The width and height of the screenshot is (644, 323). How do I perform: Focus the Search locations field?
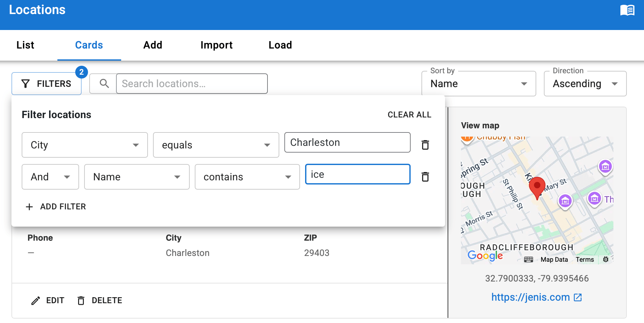coord(192,84)
